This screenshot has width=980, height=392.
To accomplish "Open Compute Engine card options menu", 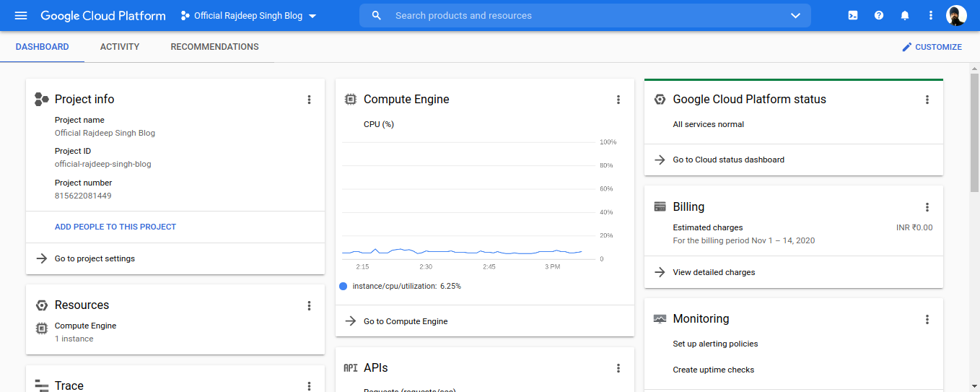I will pyautogui.click(x=618, y=100).
